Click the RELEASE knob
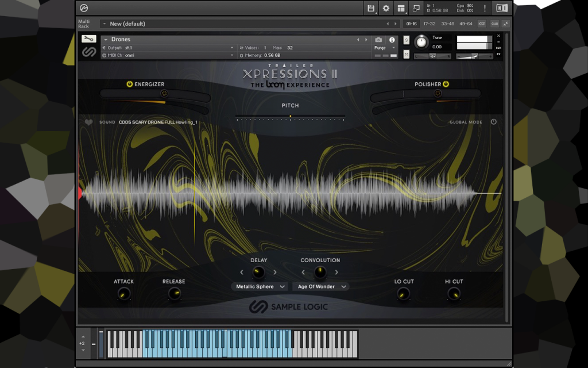Image resolution: width=588 pixels, height=368 pixels. [174, 294]
